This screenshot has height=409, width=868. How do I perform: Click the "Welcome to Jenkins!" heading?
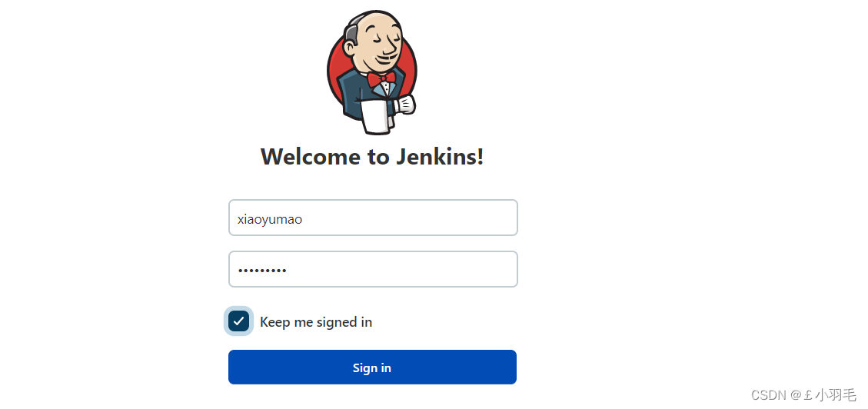pos(372,157)
